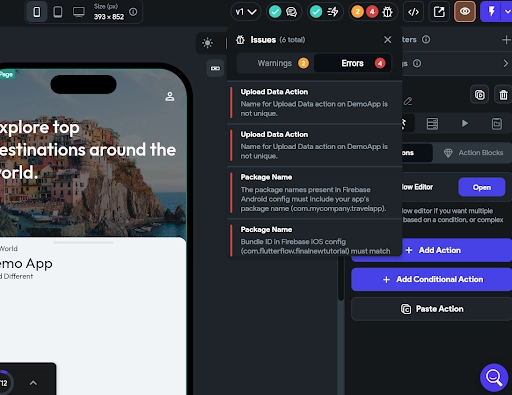Open the Firebase Android Package Name error
Image resolution: width=512 pixels, height=395 pixels.
coord(314,193)
